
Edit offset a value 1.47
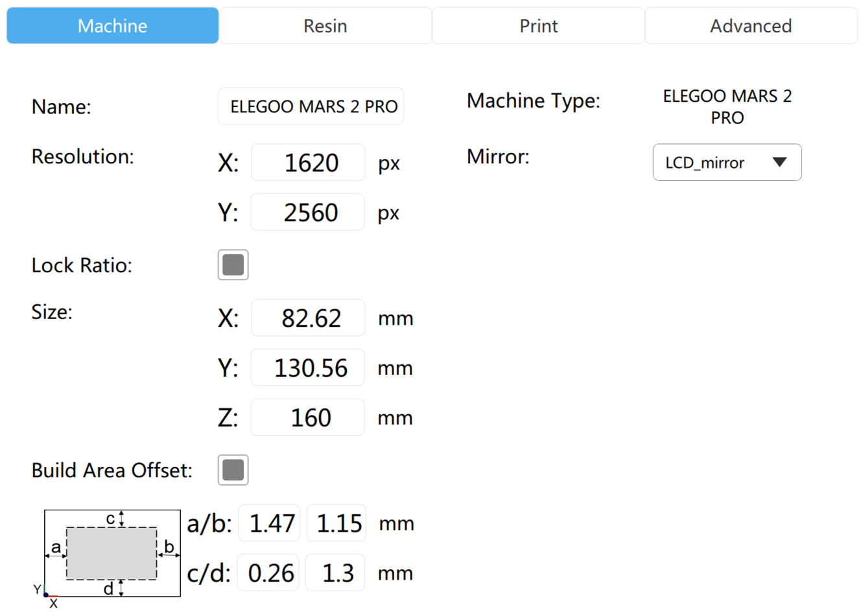click(269, 523)
